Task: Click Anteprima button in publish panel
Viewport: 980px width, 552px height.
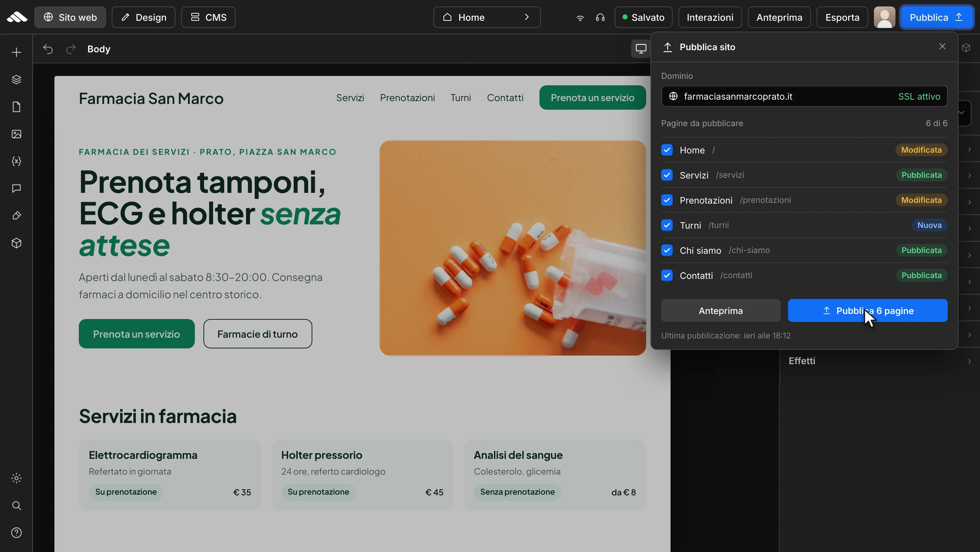Action: [x=721, y=311]
